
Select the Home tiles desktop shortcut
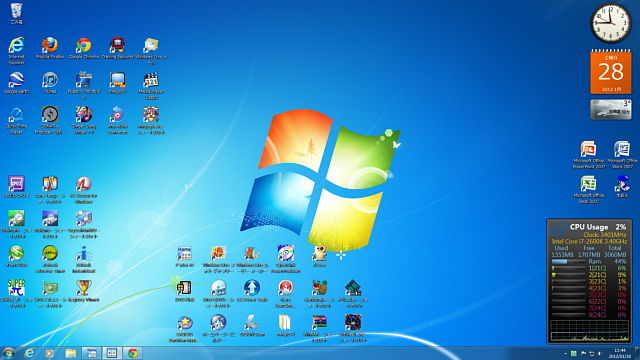184,256
